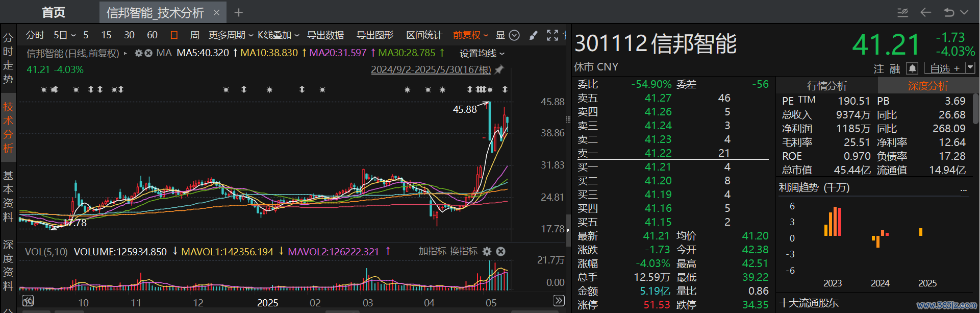
Task: Open 基本资料 sidebar tab
Action: pyautogui.click(x=8, y=197)
